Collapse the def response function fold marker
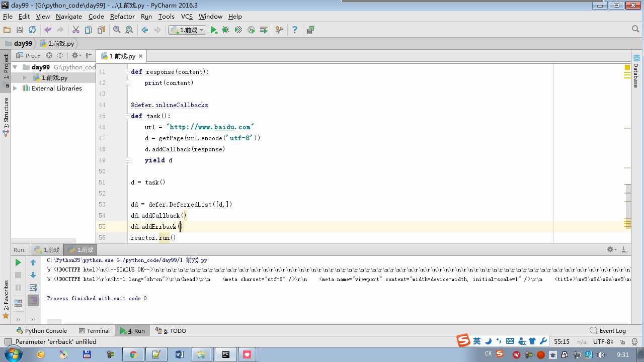This screenshot has width=644, height=362. pos(127,72)
